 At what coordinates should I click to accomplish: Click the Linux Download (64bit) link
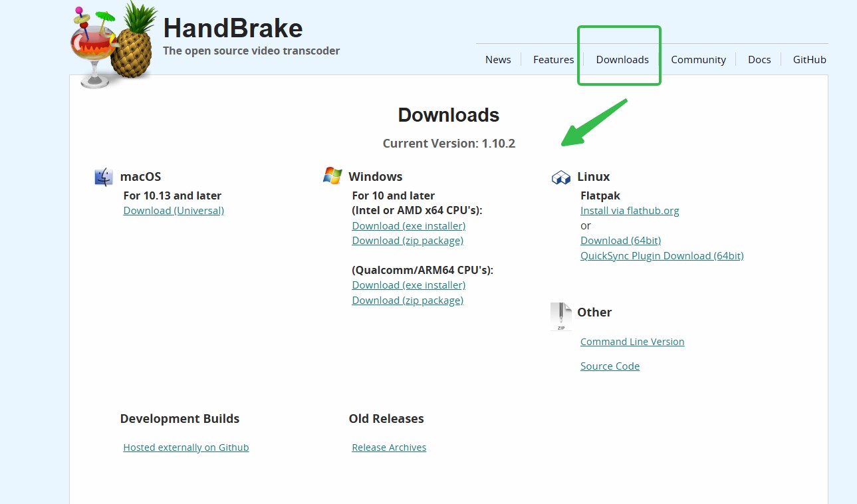point(620,241)
